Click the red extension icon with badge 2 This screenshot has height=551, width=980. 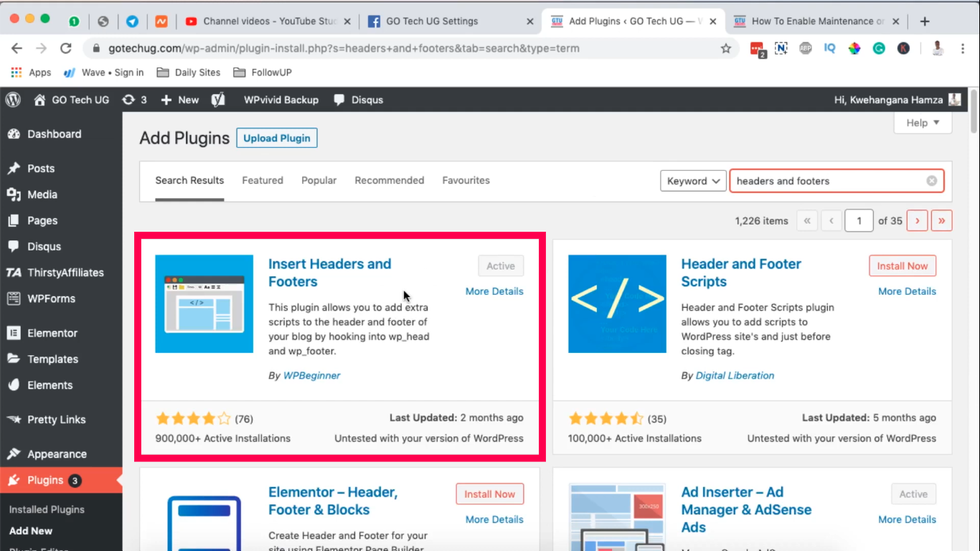(x=758, y=49)
